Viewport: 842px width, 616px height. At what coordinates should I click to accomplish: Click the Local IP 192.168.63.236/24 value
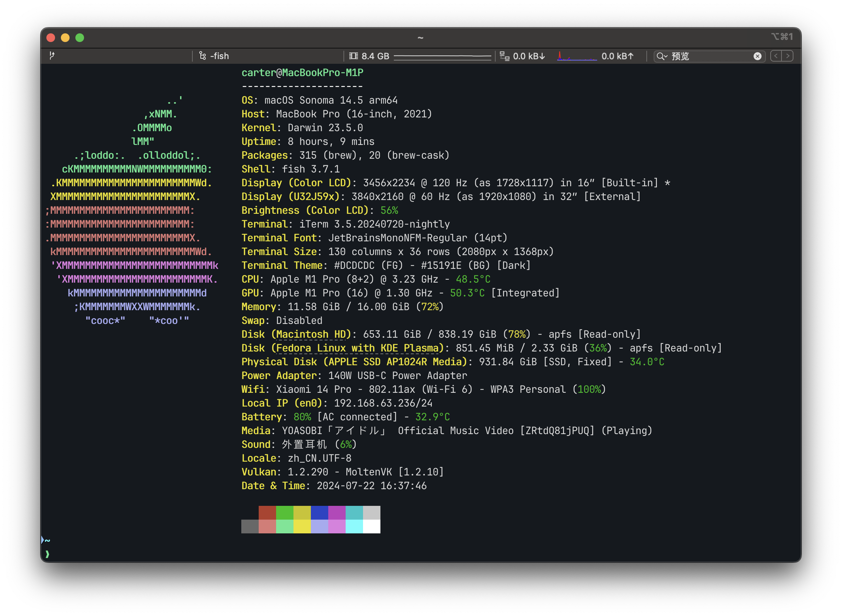383,404
